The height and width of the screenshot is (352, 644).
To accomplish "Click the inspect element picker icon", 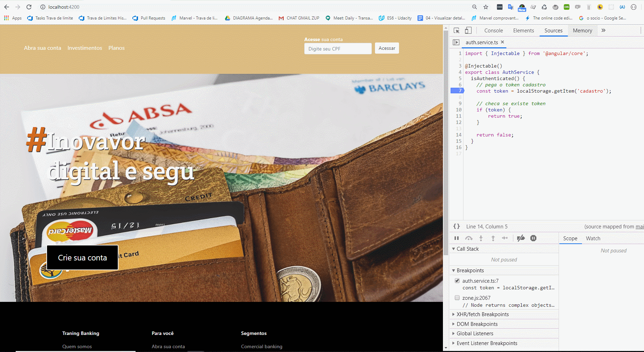I will (x=457, y=31).
